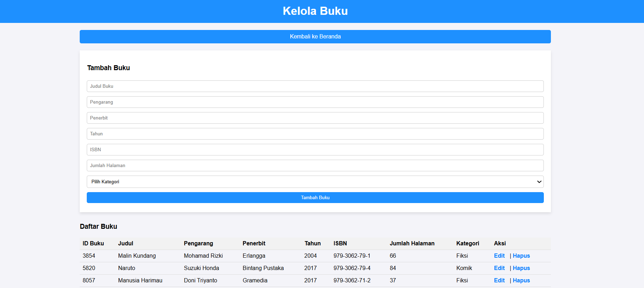The image size is (644, 288).
Task: Click the Naruto title cell
Action: [x=127, y=268]
